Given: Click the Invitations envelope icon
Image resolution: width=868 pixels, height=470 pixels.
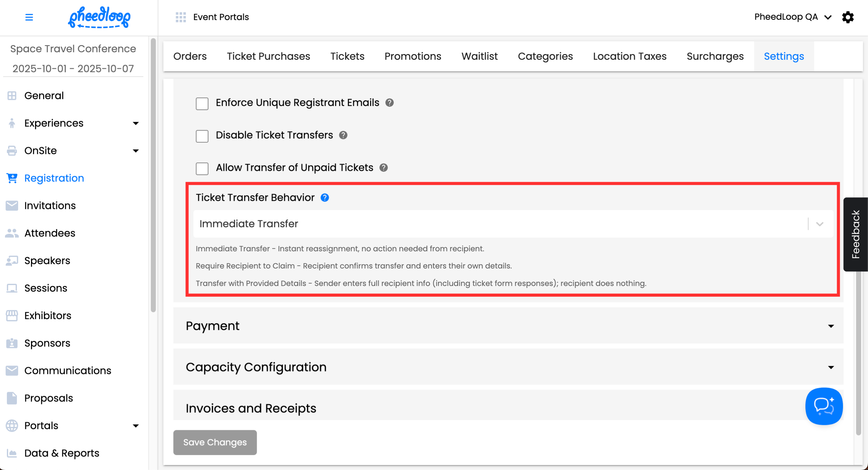Looking at the screenshot, I should (12, 205).
